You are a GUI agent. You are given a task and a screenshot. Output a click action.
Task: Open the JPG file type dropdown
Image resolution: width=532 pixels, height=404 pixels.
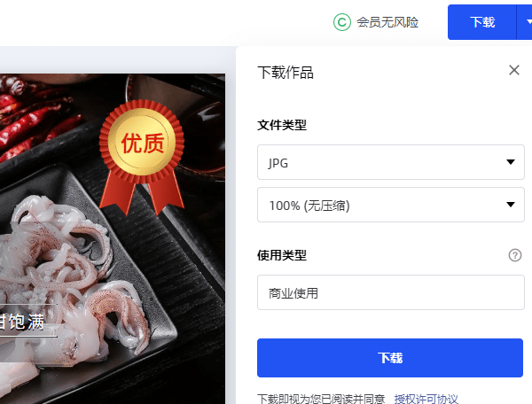point(391,162)
